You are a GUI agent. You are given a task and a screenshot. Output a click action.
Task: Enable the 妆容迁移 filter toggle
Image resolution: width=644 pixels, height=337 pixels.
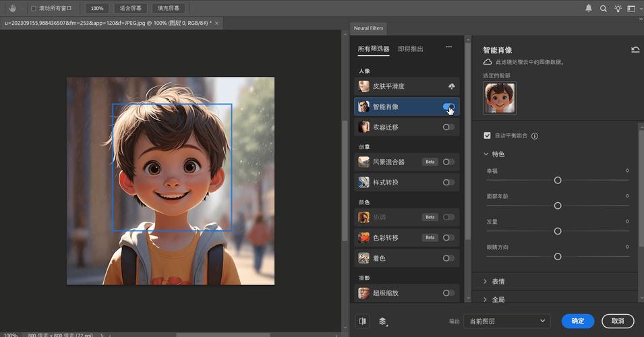coord(448,127)
